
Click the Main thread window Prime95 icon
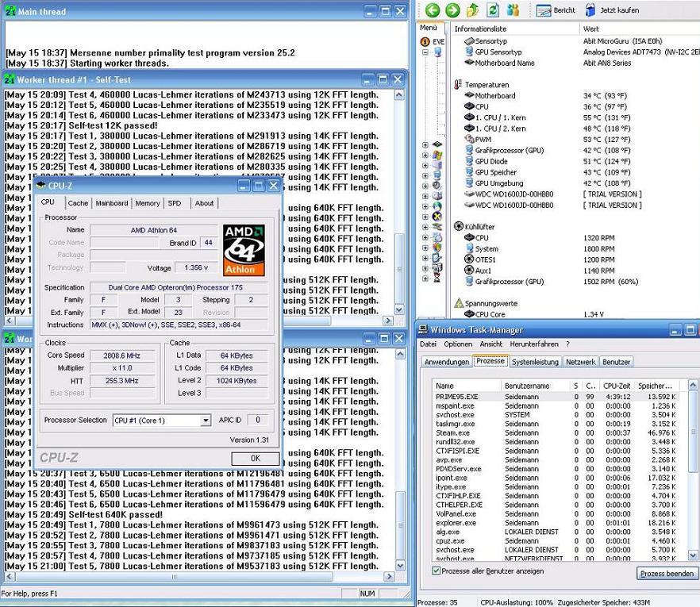(x=10, y=11)
